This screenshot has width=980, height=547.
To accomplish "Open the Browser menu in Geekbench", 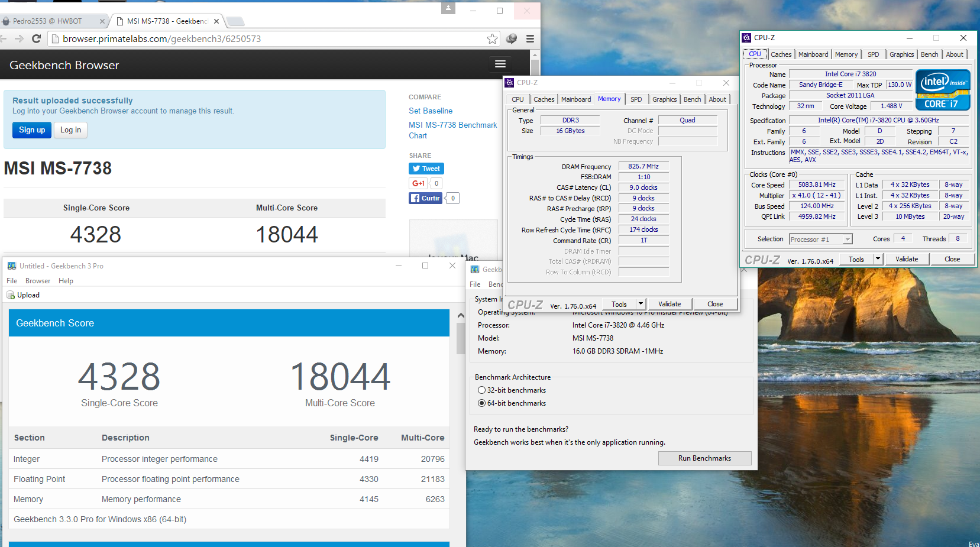I will 38,281.
